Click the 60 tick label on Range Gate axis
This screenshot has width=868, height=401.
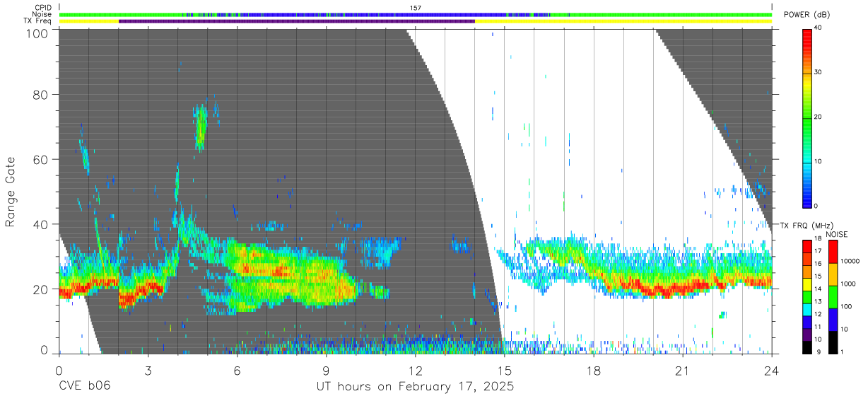(x=41, y=160)
